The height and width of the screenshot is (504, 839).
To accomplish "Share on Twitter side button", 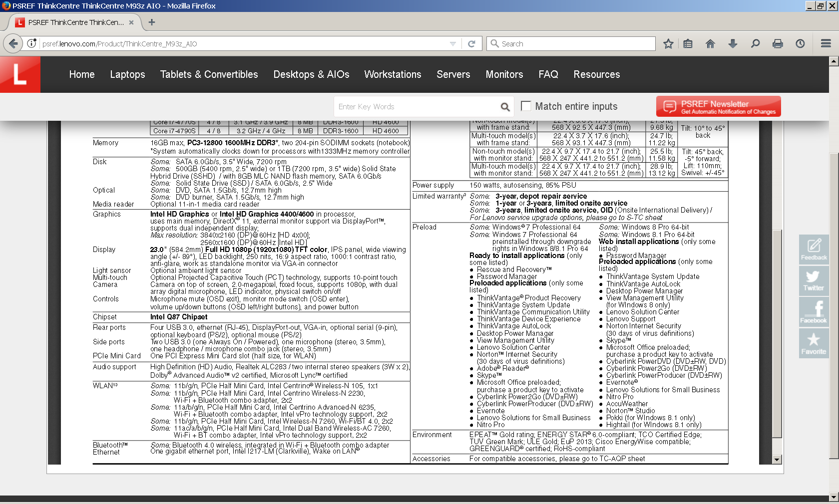I will tap(814, 280).
